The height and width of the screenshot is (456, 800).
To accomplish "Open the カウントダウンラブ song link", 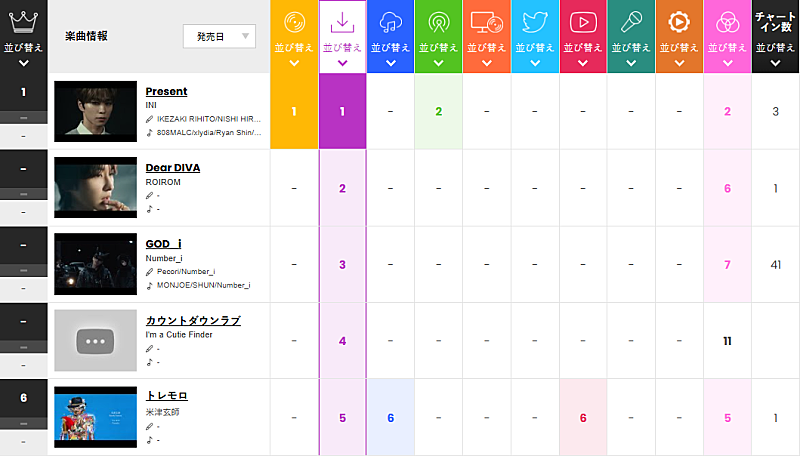I will coord(193,319).
